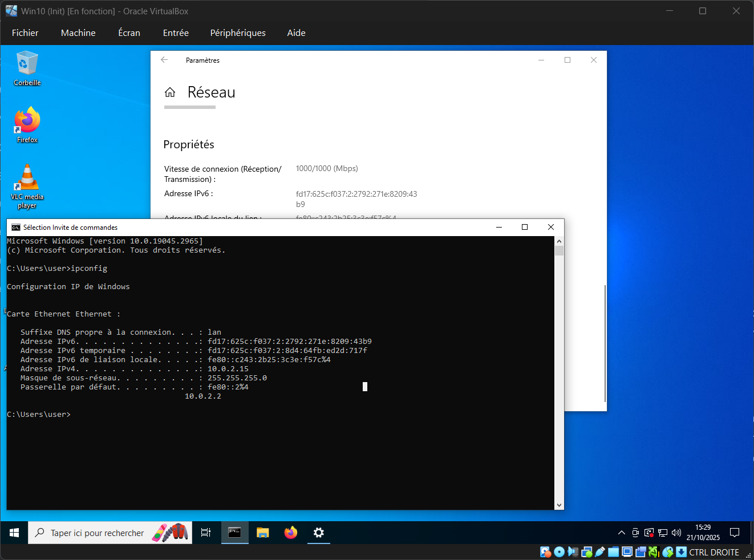
Task: Open the Task View taskbar button
Action: pyautogui.click(x=206, y=533)
